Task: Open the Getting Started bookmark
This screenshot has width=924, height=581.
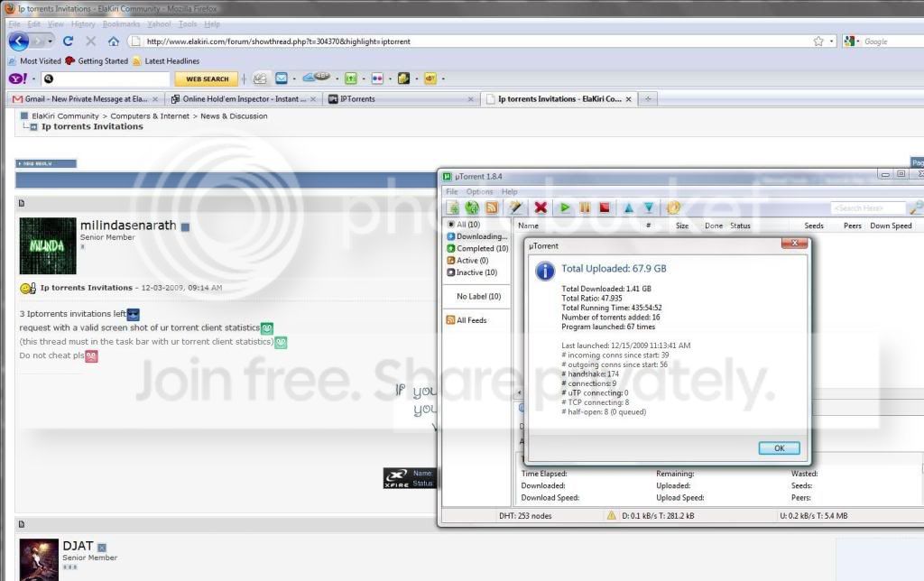Action: click(97, 60)
